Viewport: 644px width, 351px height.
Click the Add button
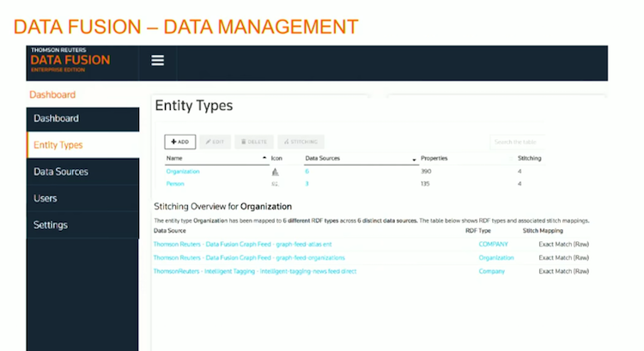coord(180,142)
